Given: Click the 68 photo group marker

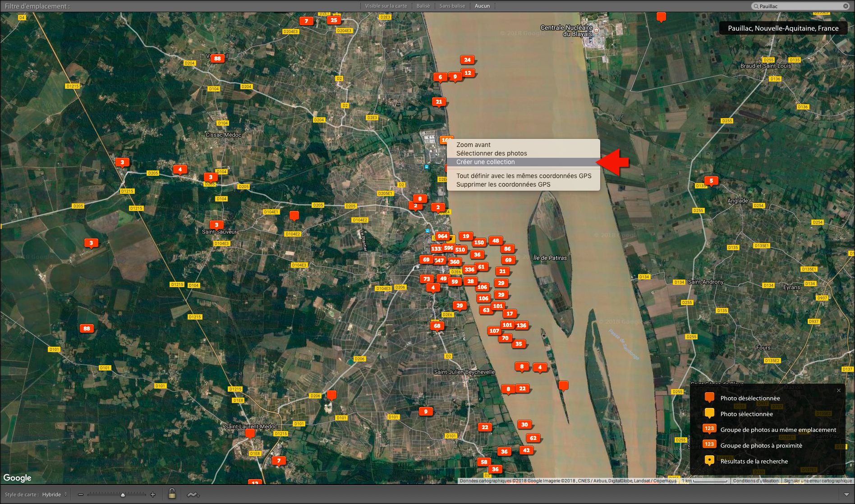Looking at the screenshot, I should (437, 325).
